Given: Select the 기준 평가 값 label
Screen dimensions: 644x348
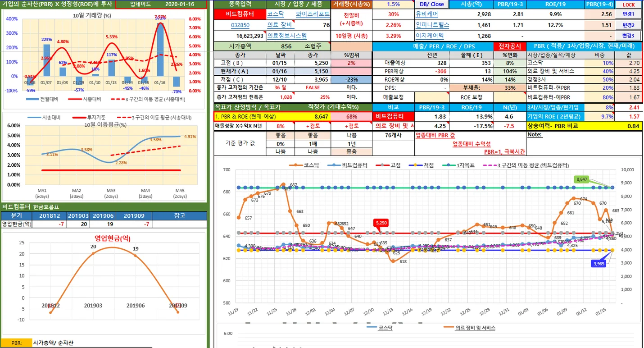Looking at the screenshot, I should click(240, 144).
